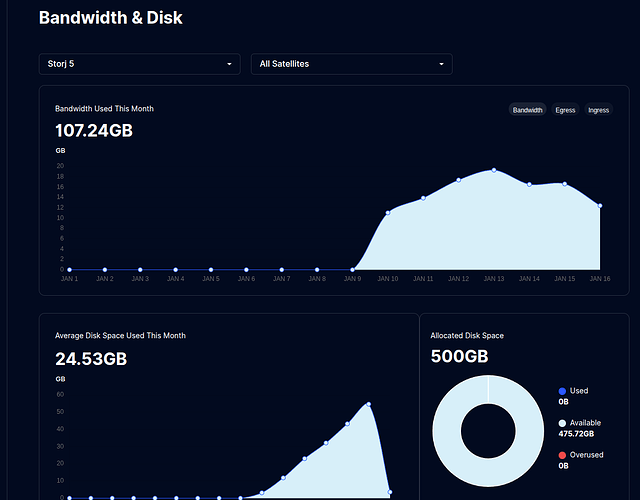640x500 pixels.
Task: Click the 107.24GB bandwidth total
Action: tap(94, 130)
